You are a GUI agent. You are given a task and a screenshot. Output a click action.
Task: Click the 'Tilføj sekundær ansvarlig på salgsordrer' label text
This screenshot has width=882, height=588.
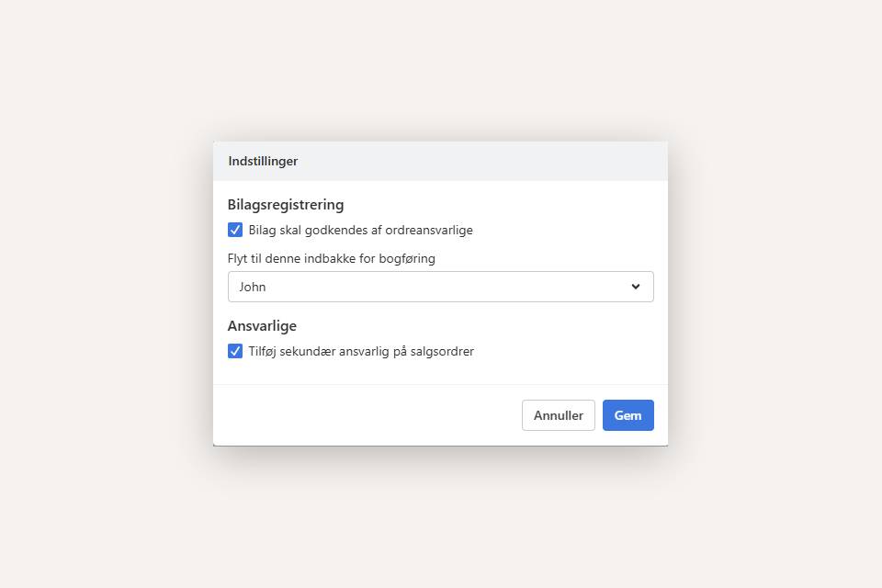click(361, 351)
